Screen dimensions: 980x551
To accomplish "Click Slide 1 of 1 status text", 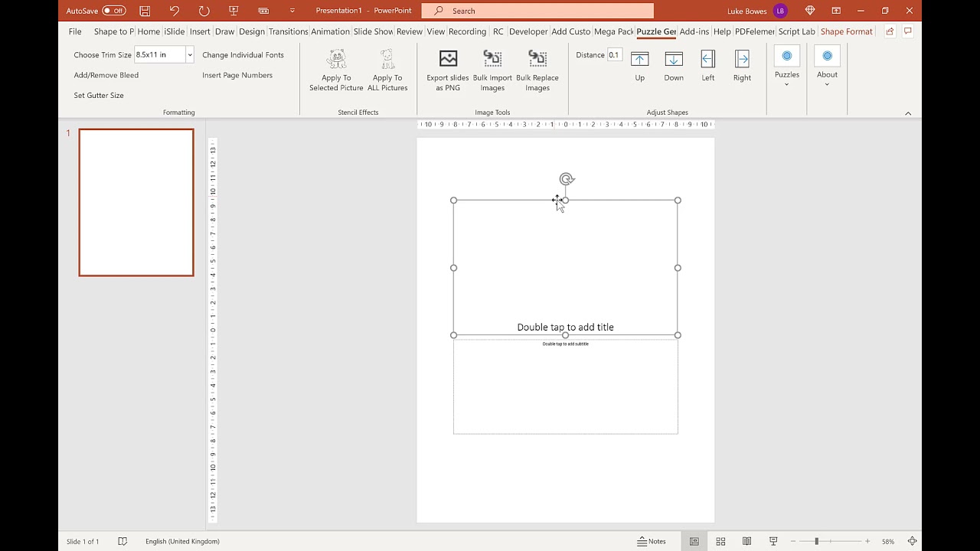I will [x=83, y=541].
